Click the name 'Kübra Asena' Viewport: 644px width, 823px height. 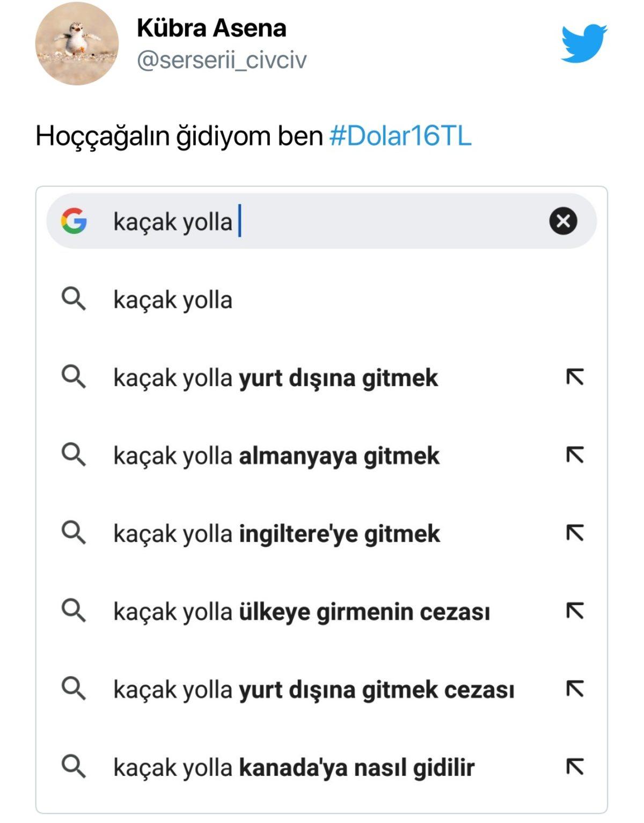(x=211, y=30)
